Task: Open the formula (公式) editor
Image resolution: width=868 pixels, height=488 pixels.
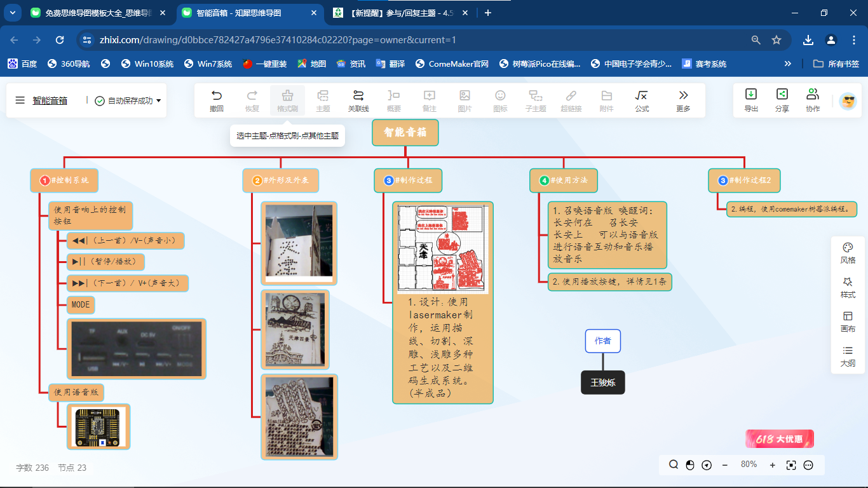Action: [x=642, y=100]
